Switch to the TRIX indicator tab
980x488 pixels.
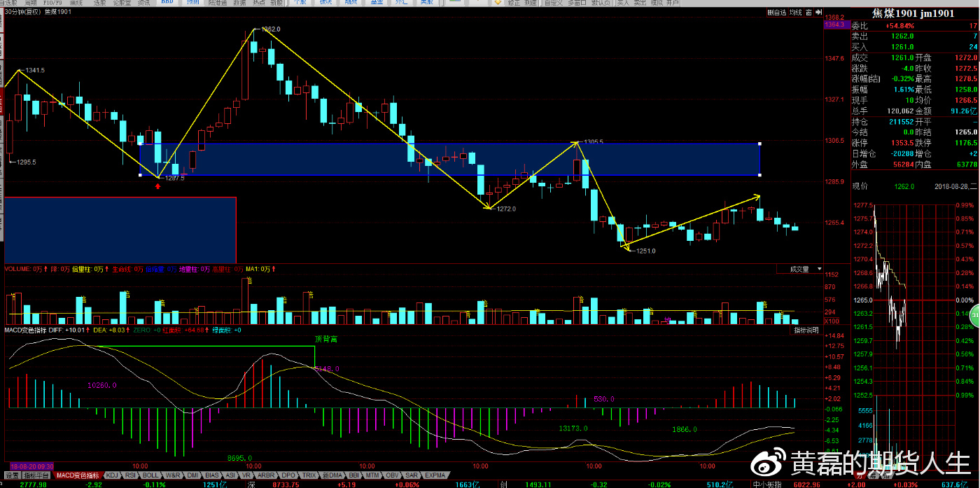point(309,475)
